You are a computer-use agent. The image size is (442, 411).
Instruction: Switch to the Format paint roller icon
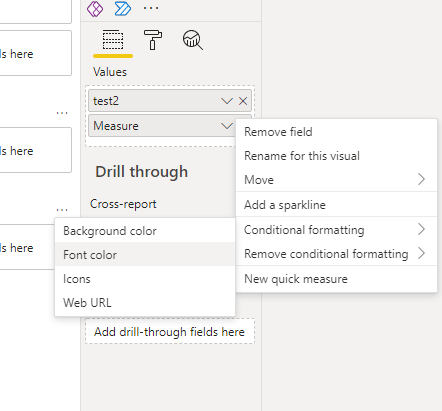pyautogui.click(x=153, y=40)
